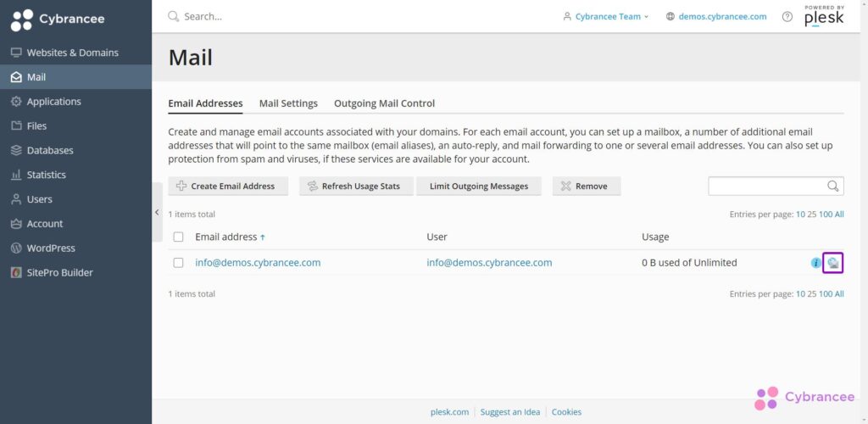Switch to the Email Addresses tab
This screenshot has width=868, height=424.
pyautogui.click(x=205, y=103)
